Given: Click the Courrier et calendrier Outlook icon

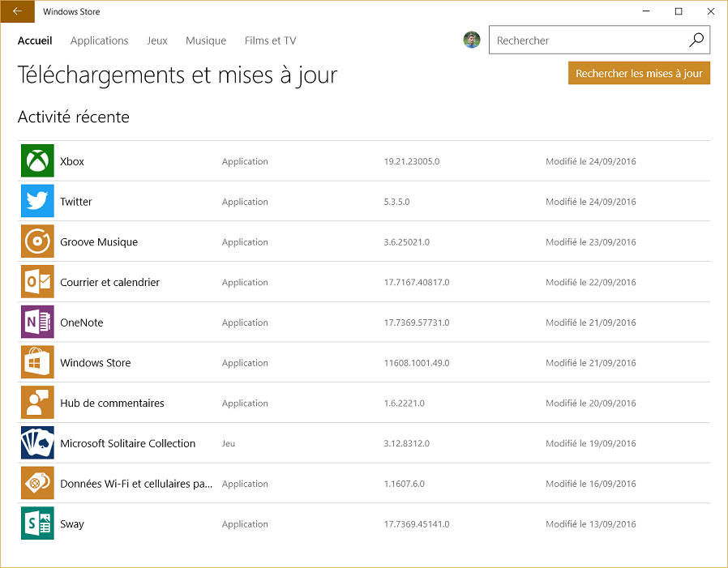Looking at the screenshot, I should pyautogui.click(x=37, y=282).
